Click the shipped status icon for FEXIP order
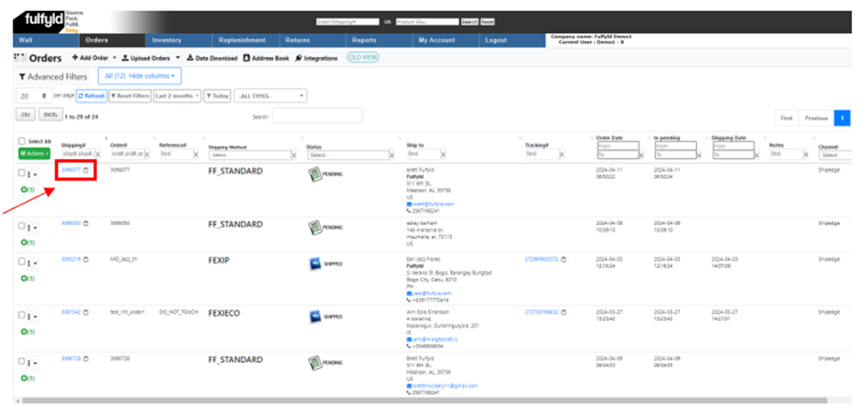 [x=314, y=264]
